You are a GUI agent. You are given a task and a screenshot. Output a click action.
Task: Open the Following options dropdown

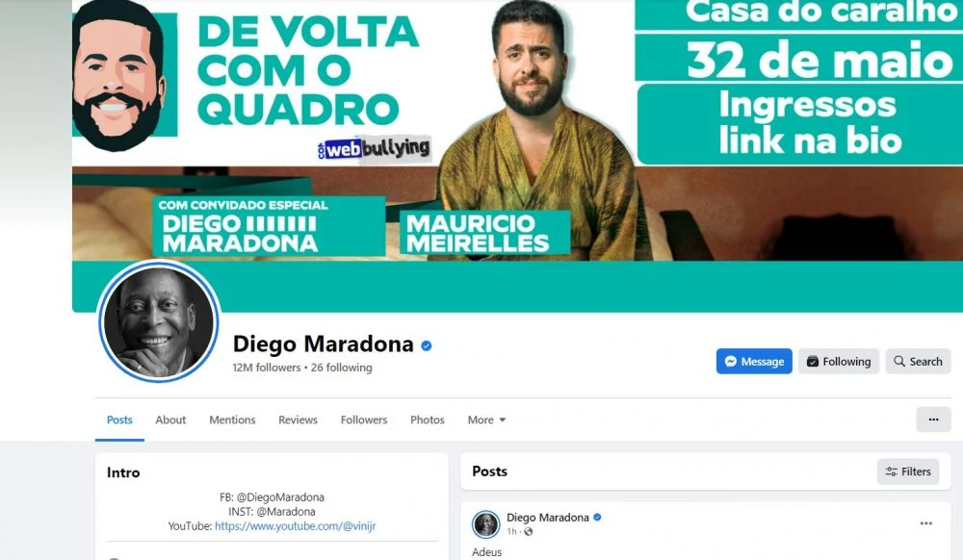tap(839, 361)
